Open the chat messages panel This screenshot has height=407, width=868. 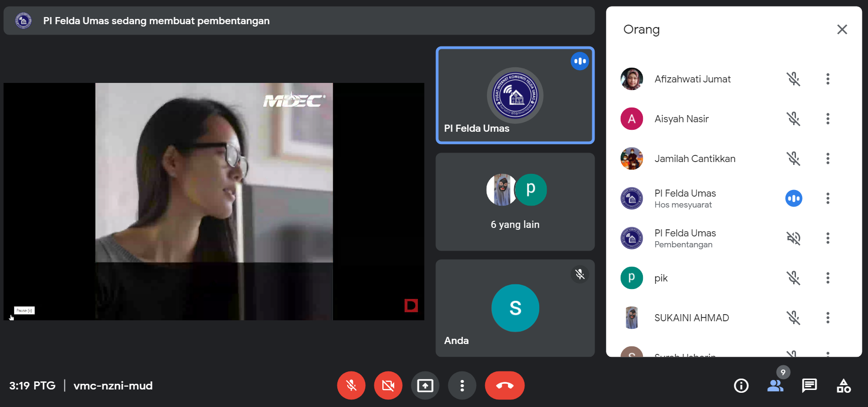tap(809, 386)
